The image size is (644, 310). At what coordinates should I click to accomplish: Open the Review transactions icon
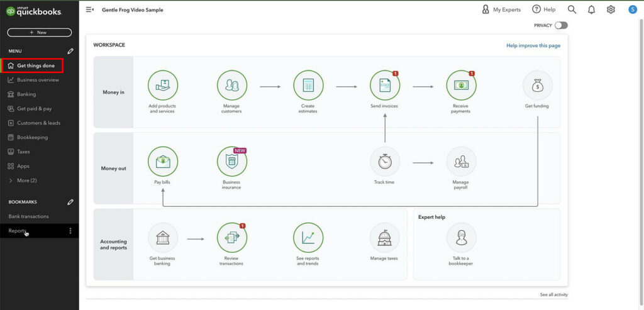coord(232,238)
